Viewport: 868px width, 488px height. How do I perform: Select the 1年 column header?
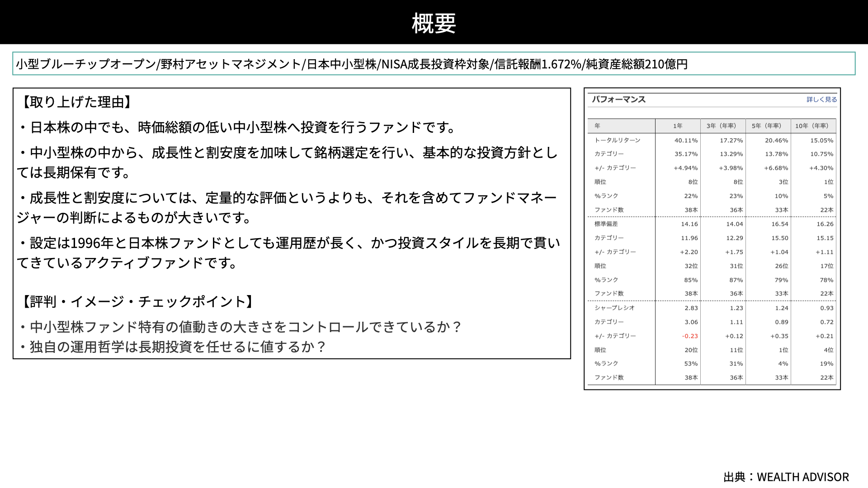point(678,126)
